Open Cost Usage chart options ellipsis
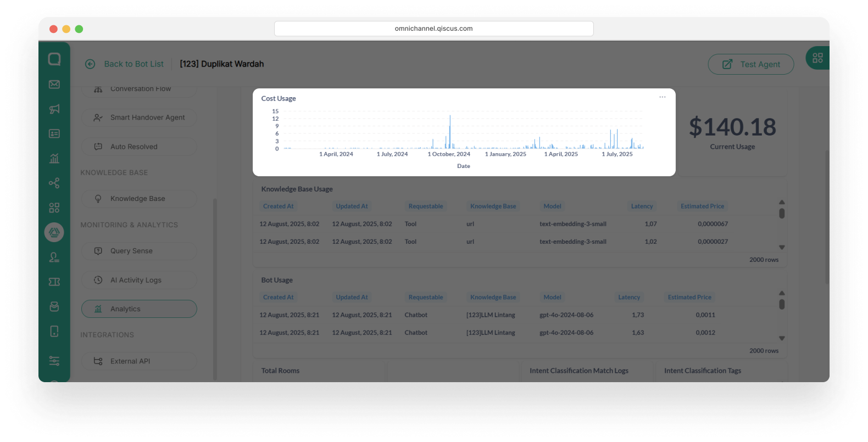The image size is (868, 442). point(663,97)
